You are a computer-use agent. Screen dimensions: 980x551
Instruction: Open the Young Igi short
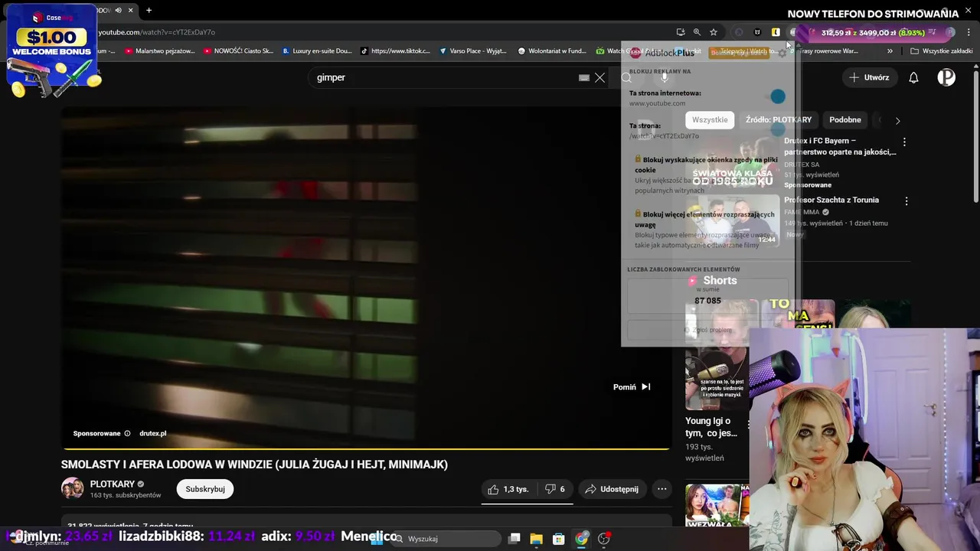tap(711, 427)
